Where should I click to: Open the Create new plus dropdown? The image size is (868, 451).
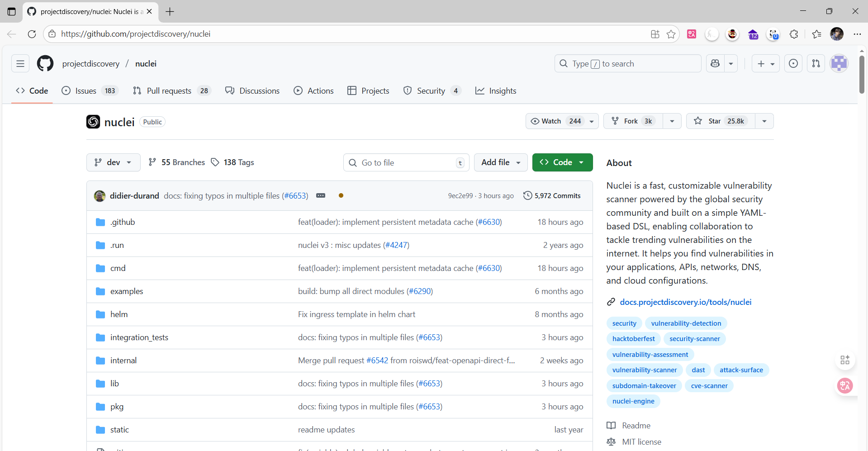tap(766, 64)
